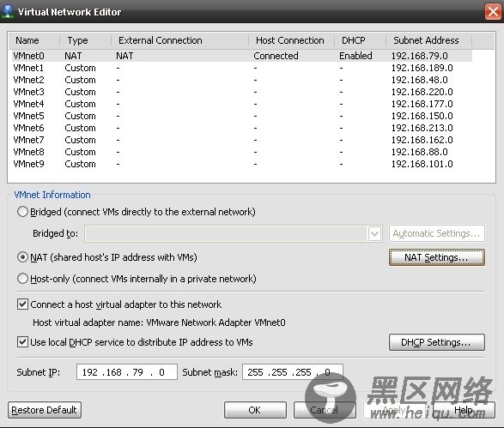Screen dimensions: 504x428
Task: Click the Subnet mask input field
Action: pos(293,372)
